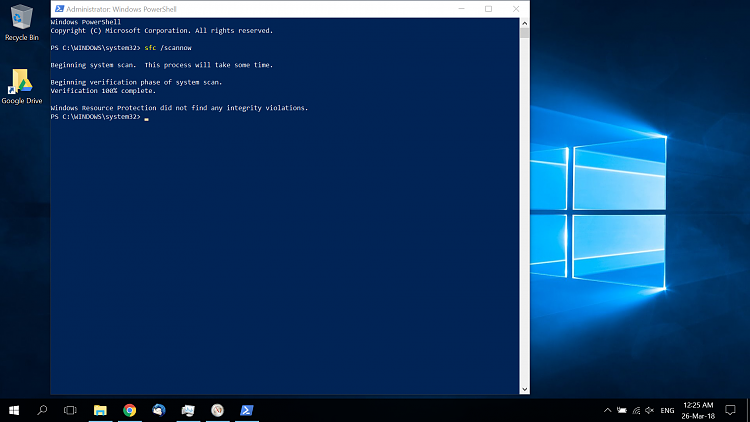The width and height of the screenshot is (750, 422).
Task: Show hidden system tray icons
Action: 607,410
